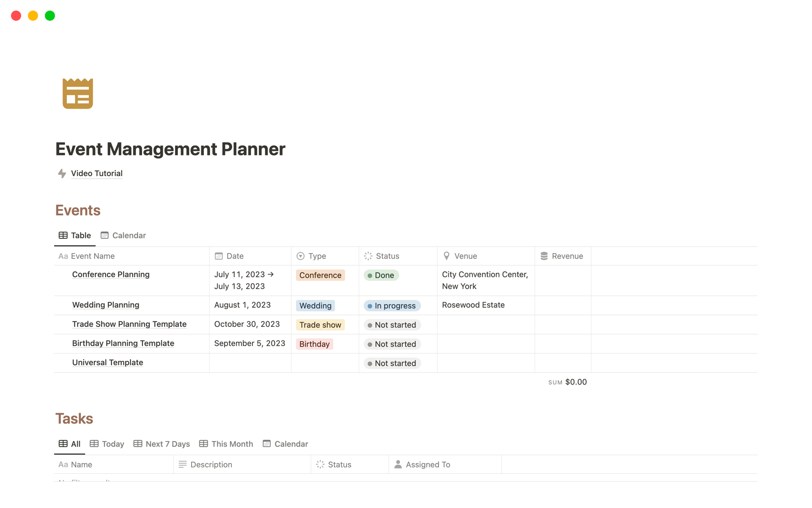Toggle status on Birthday Planning Template

pos(392,344)
